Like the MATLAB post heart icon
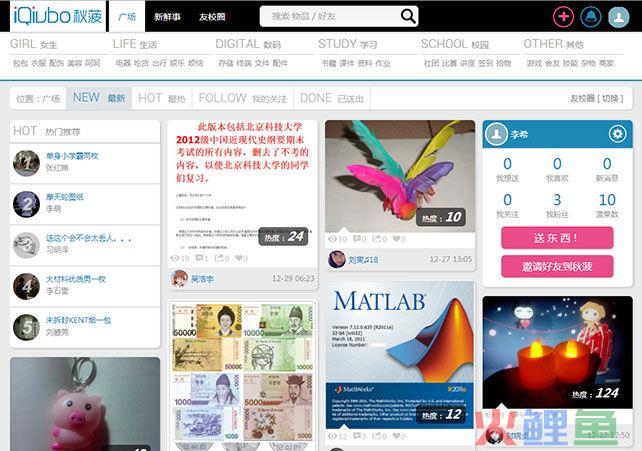The height and width of the screenshot is (451, 642). coord(396,436)
